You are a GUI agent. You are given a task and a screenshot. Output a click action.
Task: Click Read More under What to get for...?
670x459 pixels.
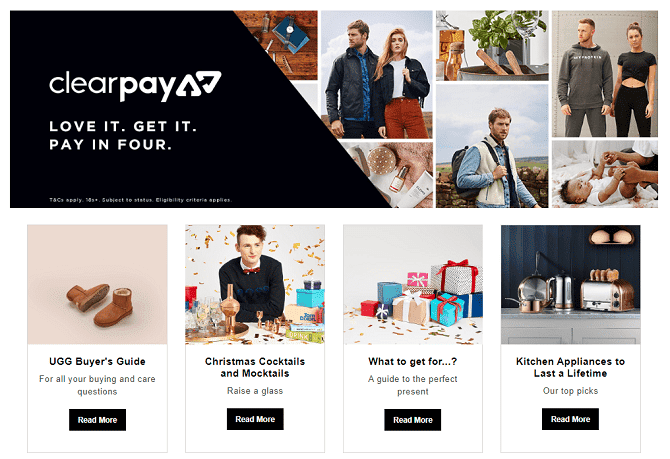click(x=413, y=420)
